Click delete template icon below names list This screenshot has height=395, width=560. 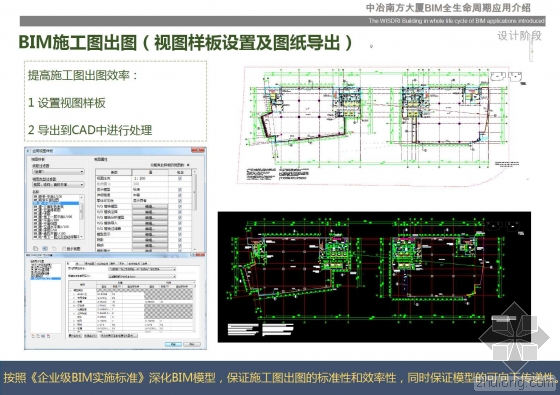[x=54, y=249]
